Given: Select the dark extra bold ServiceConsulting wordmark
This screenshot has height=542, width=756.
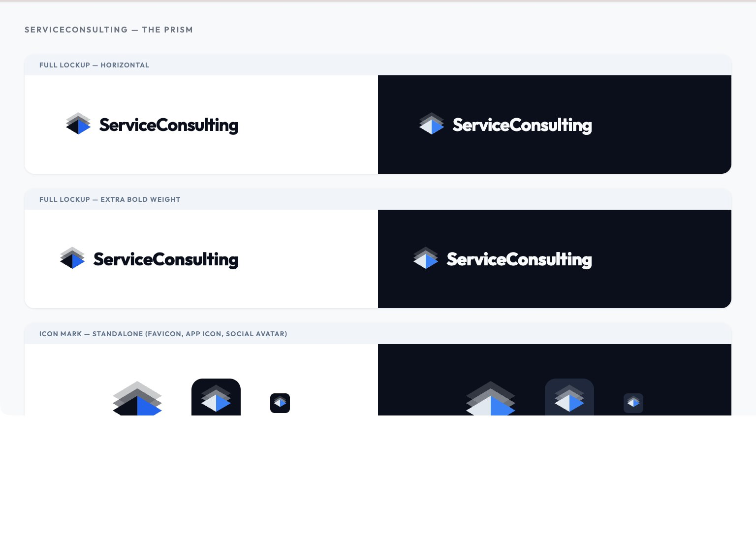Looking at the screenshot, I should 166,259.
